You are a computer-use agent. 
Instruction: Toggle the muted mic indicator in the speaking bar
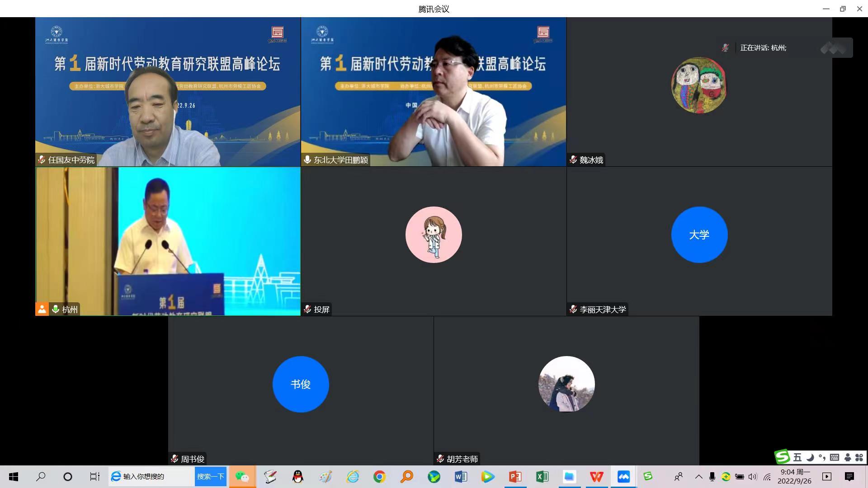pos(725,48)
